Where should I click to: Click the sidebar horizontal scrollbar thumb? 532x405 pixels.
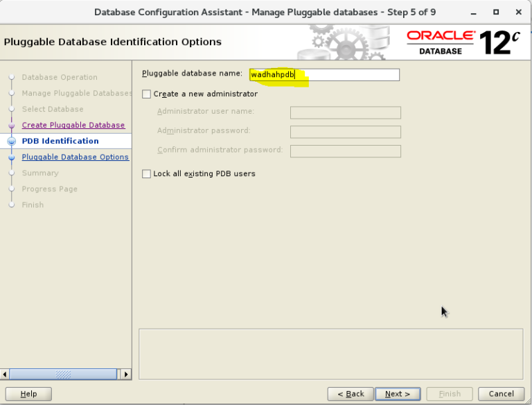click(x=62, y=374)
